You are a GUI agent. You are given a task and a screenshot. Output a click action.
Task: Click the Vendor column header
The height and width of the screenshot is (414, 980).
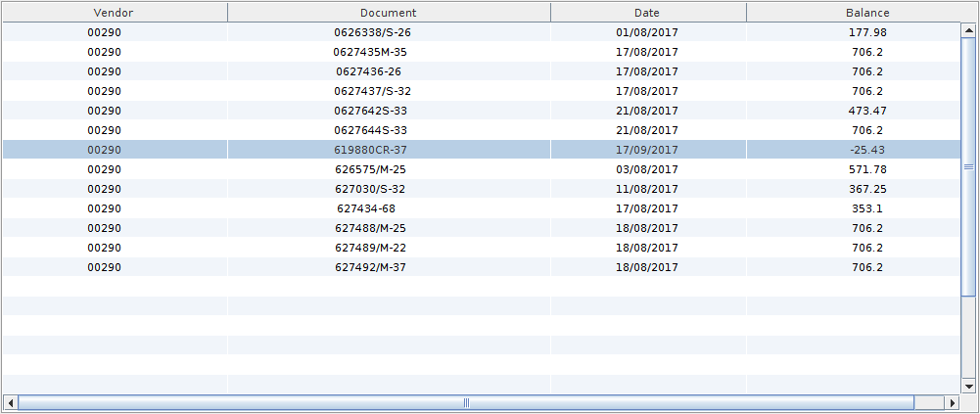[114, 13]
